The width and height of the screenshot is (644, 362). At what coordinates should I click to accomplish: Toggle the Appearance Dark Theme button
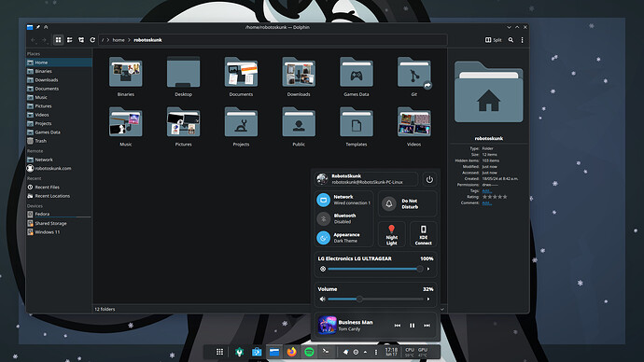click(323, 238)
